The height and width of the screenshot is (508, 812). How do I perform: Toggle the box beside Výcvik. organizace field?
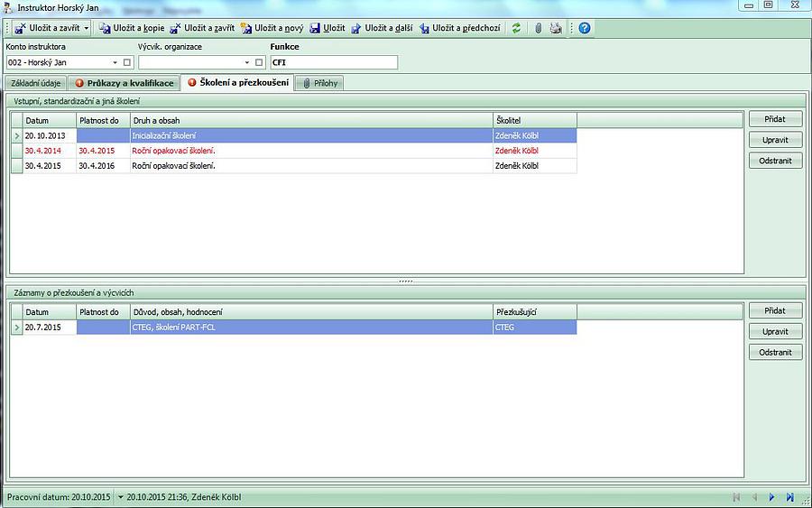pyautogui.click(x=259, y=62)
